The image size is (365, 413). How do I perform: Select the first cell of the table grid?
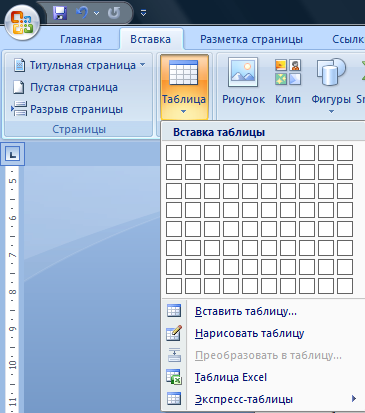[x=174, y=153]
